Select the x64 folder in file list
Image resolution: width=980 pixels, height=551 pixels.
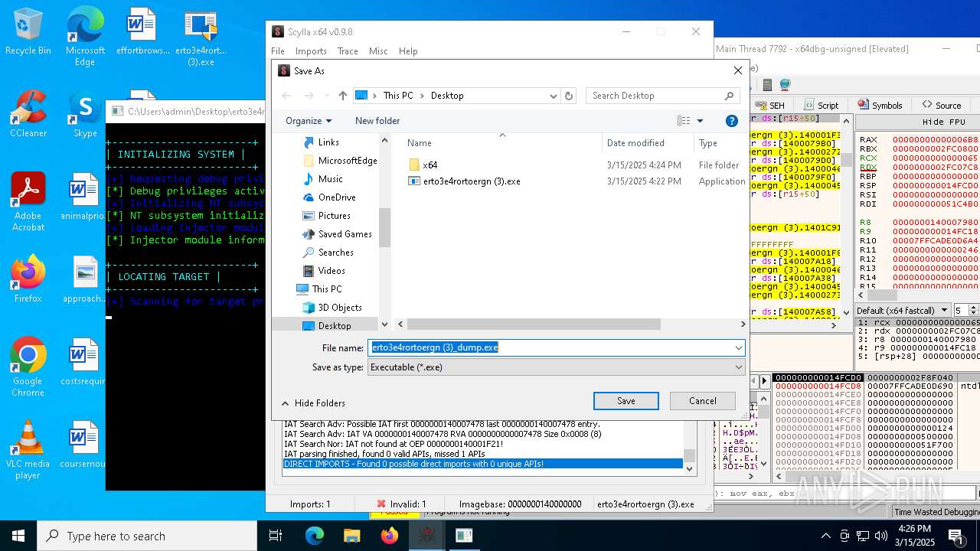(430, 165)
